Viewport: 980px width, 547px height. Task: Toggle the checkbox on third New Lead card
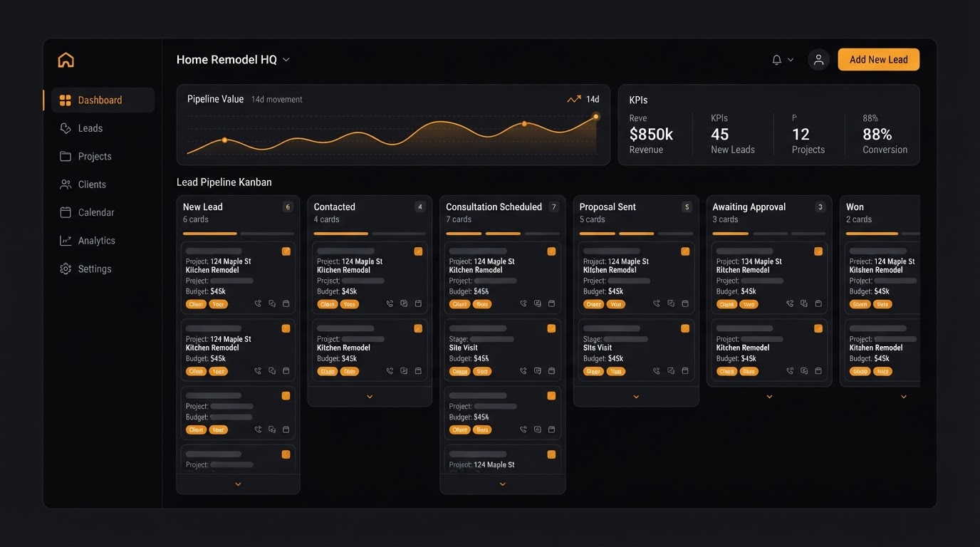[286, 396]
